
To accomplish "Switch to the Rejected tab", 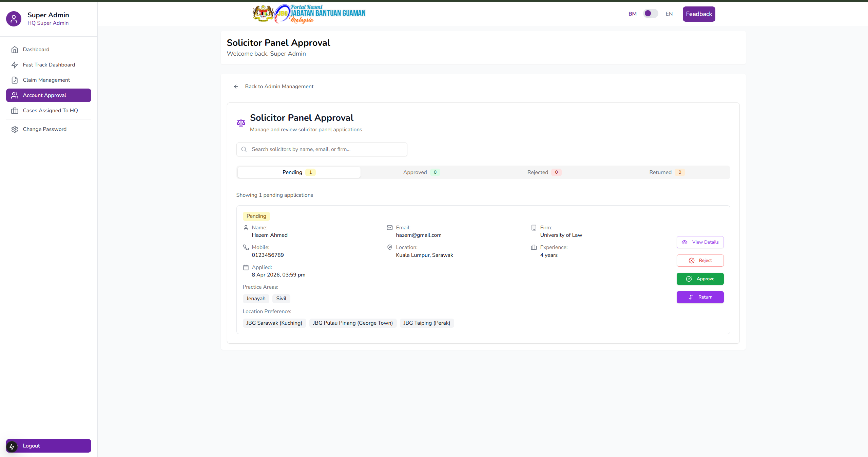I will (544, 172).
